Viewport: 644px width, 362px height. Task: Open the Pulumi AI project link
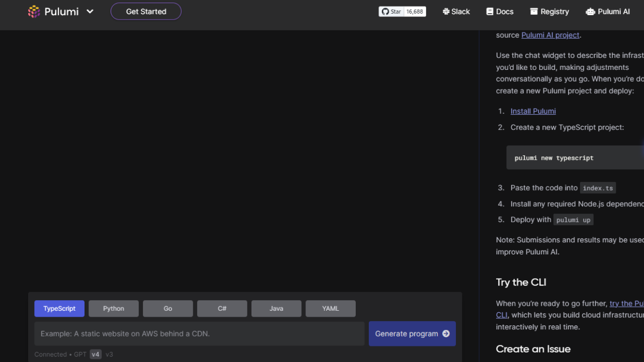[550, 35]
